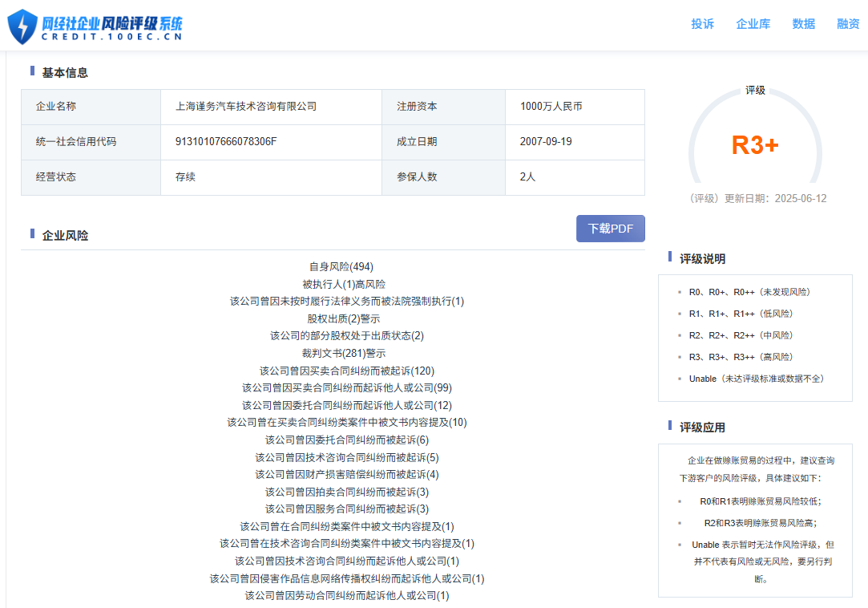Click 股权出质(2)警示 entry
Viewport: 868px width, 608px height.
[x=344, y=318]
